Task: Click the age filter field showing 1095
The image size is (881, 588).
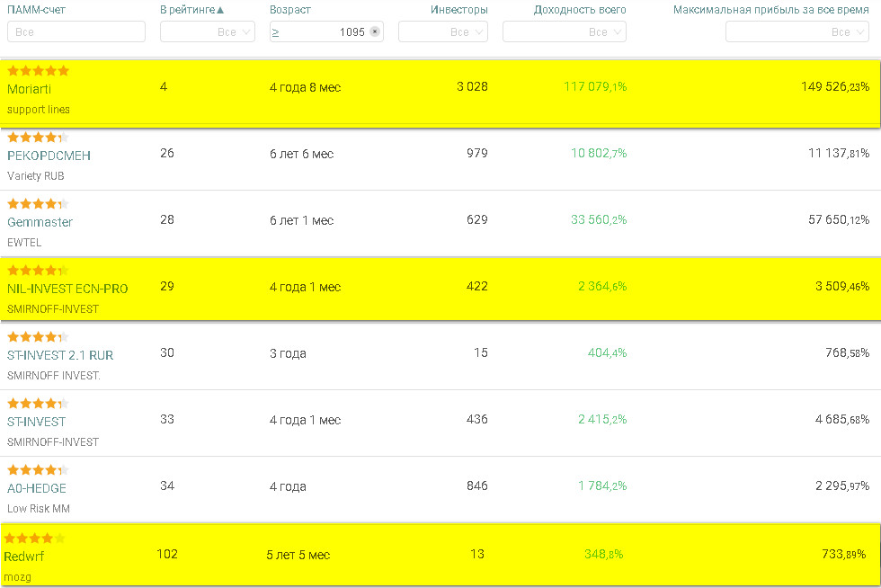Action: (x=326, y=32)
